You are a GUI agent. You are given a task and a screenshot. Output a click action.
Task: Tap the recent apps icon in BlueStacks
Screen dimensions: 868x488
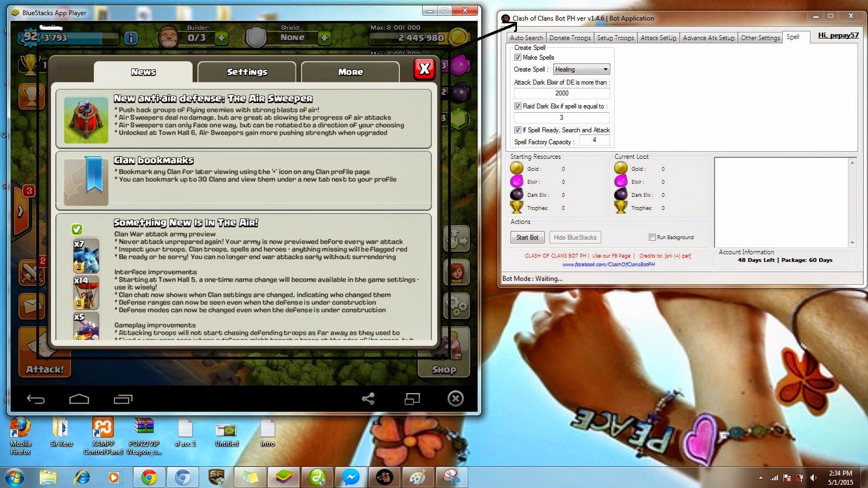click(123, 399)
